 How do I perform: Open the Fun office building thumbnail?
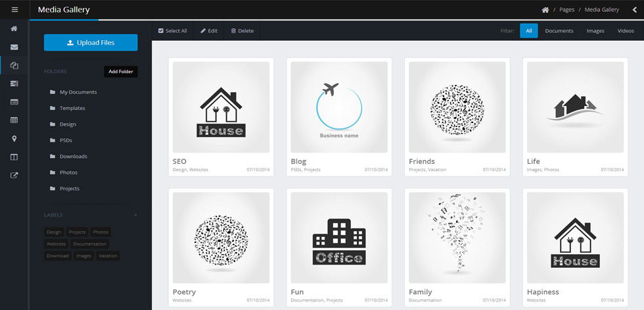pos(339,238)
